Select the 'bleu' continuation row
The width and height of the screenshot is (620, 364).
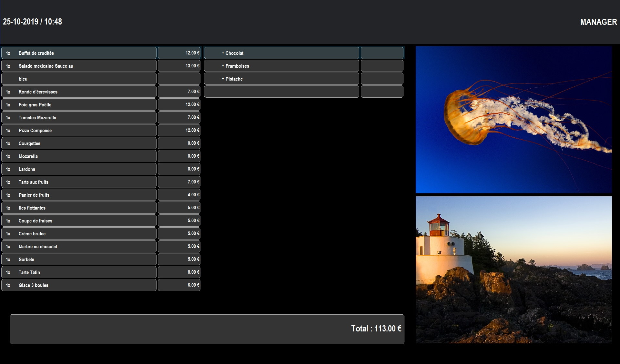pyautogui.click(x=79, y=79)
